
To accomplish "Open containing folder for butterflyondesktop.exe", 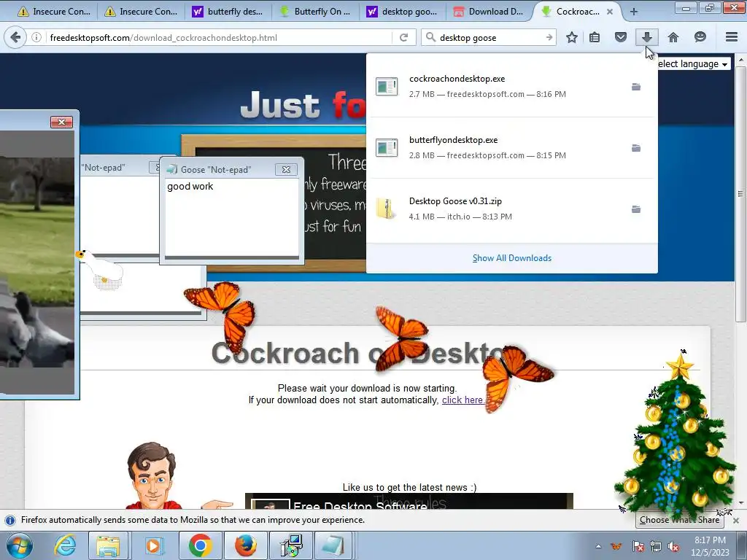I will click(636, 148).
